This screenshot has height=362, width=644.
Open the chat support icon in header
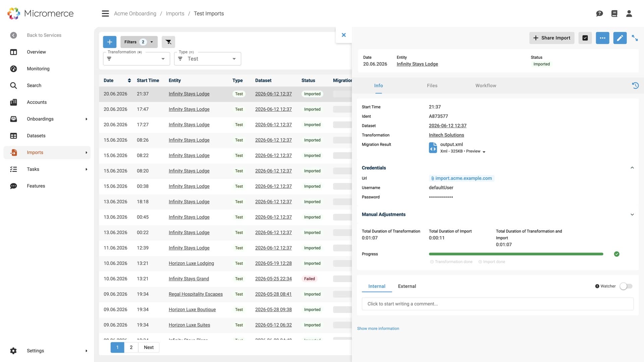click(599, 13)
